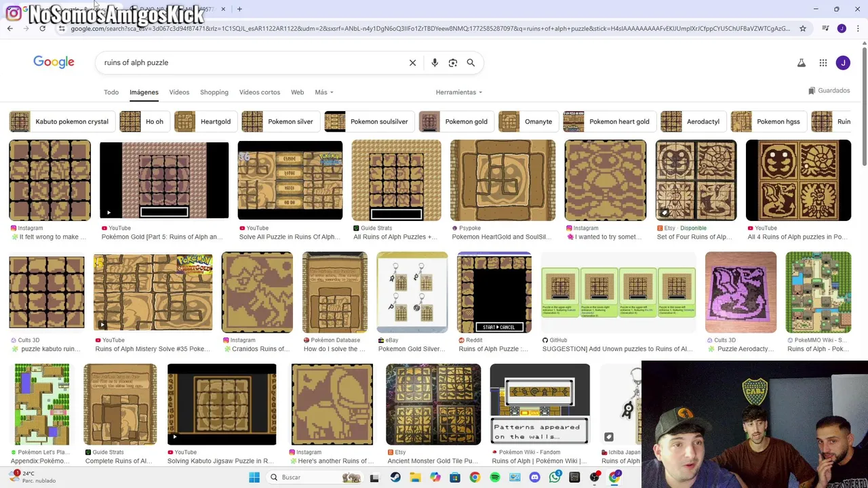Open Solve All Puzzle YouTube thumbnail
The width and height of the screenshot is (868, 488).
click(290, 180)
